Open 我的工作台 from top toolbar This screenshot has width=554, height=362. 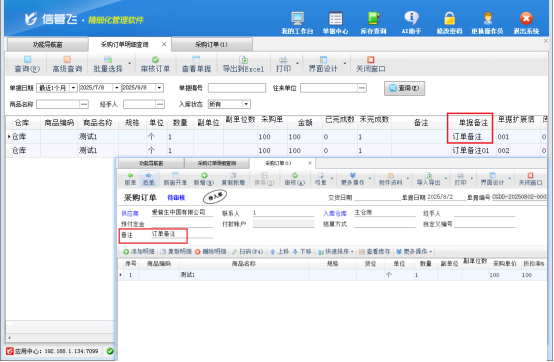(x=297, y=23)
